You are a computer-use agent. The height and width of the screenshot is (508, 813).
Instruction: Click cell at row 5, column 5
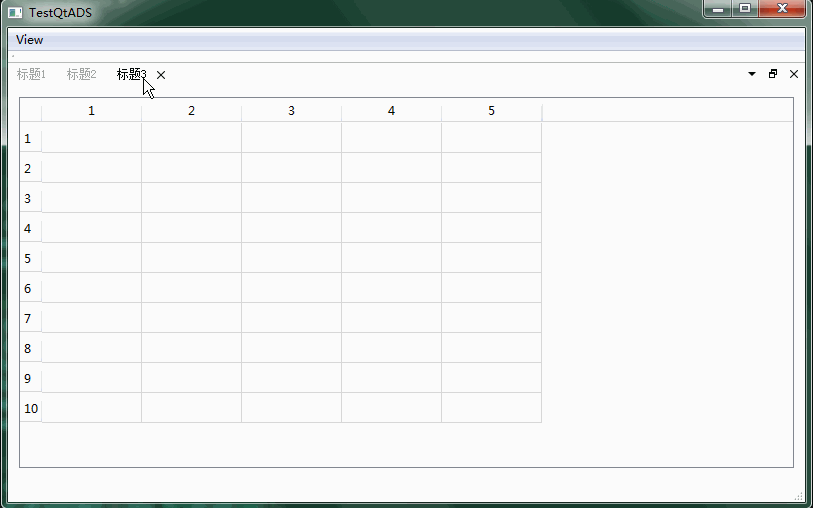coord(492,258)
